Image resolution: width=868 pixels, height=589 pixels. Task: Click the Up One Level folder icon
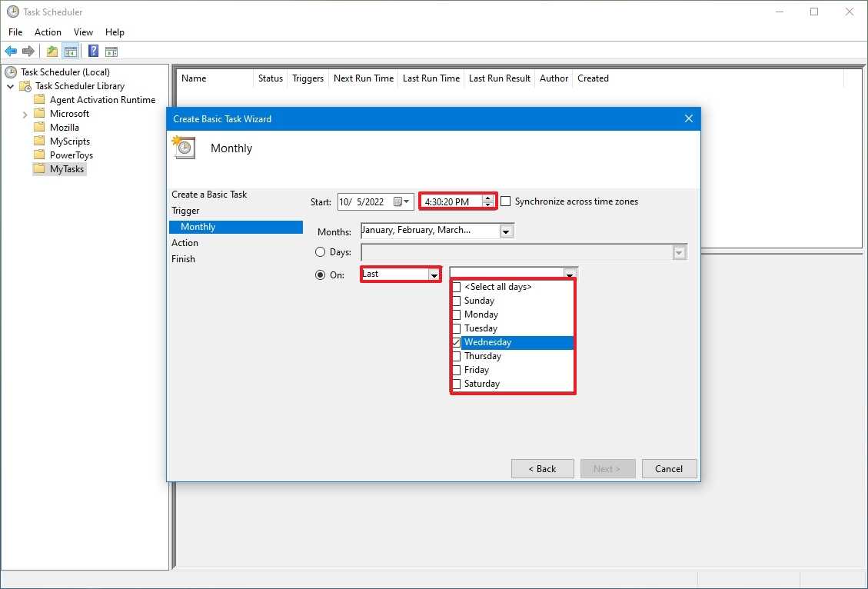tap(52, 52)
